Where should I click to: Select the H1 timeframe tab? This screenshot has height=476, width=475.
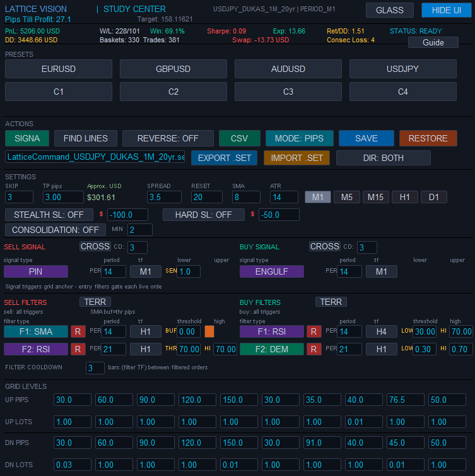coord(404,197)
